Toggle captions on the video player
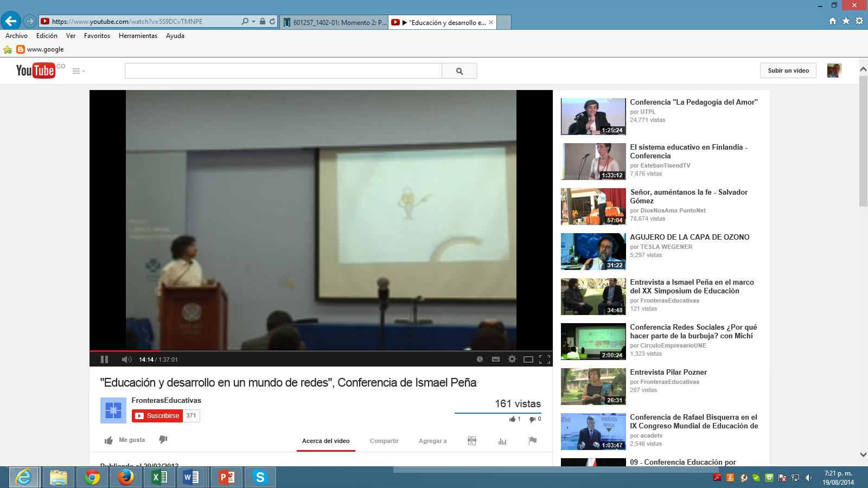 tap(495, 359)
